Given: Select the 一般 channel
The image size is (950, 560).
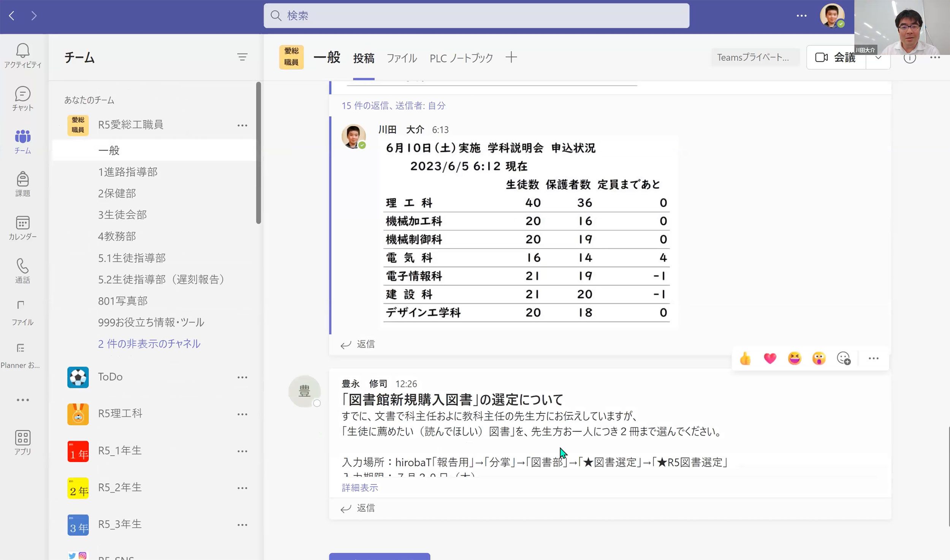Looking at the screenshot, I should pos(154,150).
